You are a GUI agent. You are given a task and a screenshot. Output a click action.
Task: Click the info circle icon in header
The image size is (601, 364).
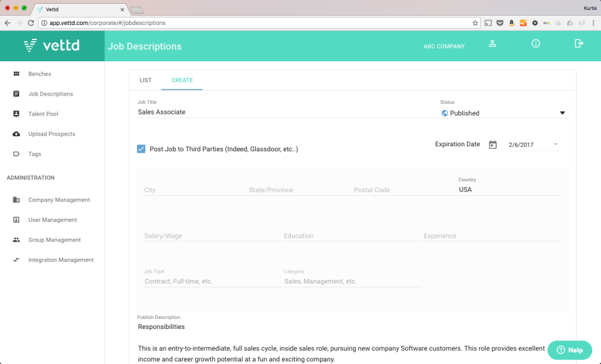535,44
